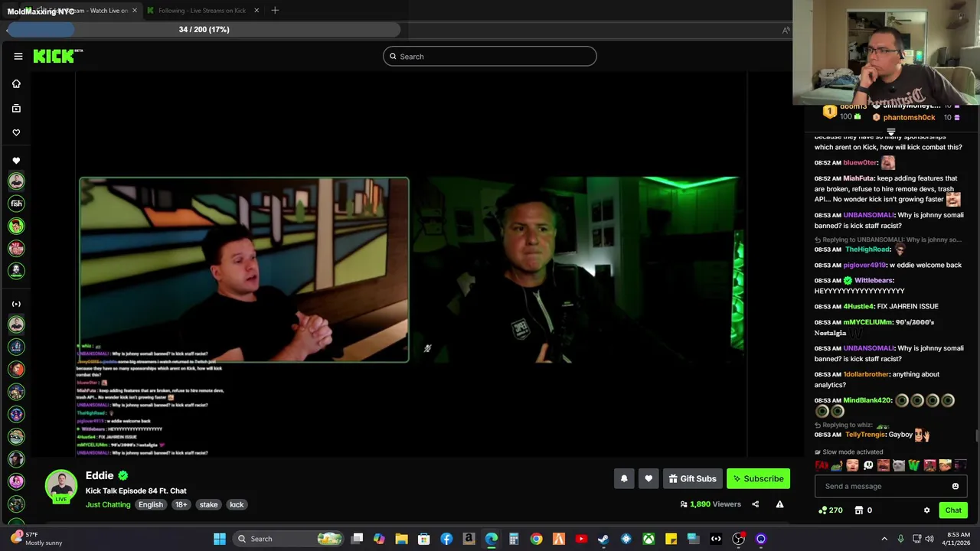Viewport: 980px width, 551px height.
Task: Click the skull emote quick pick
Action: pyautogui.click(x=868, y=465)
